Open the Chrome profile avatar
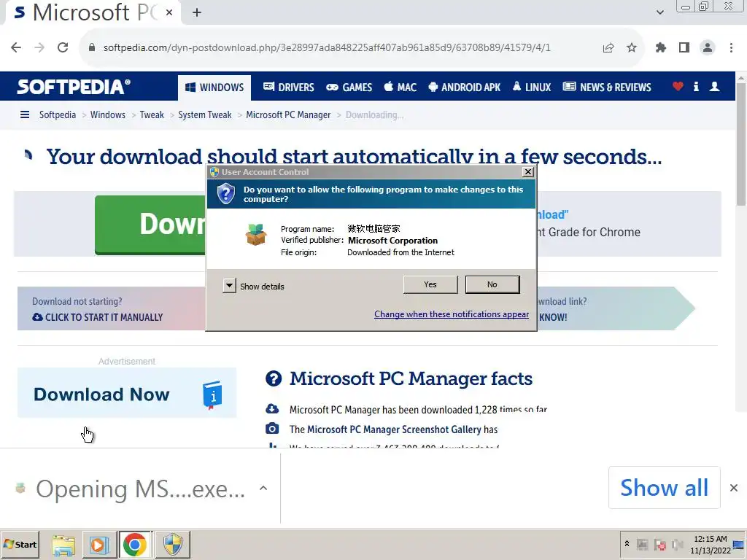The height and width of the screenshot is (560, 747). pos(708,47)
